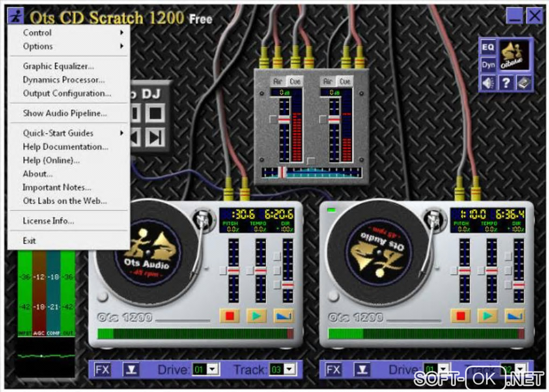Open the EQ panel button
This screenshot has width=549, height=392.
point(488,47)
